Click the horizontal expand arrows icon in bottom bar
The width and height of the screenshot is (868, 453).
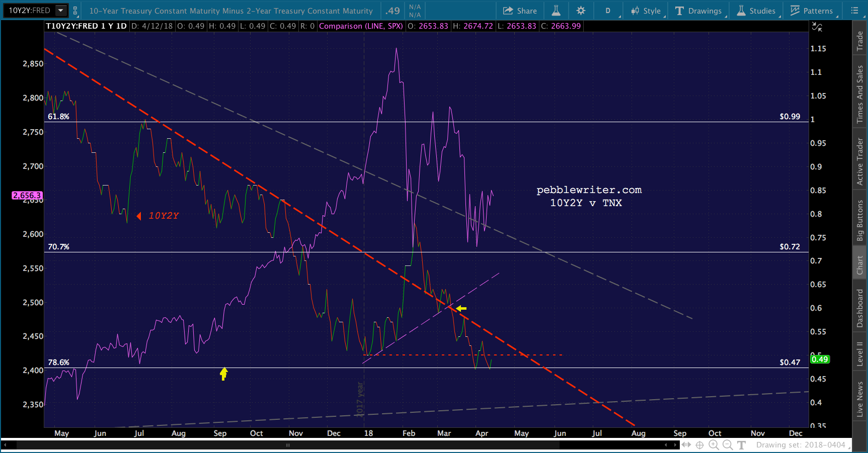point(686,445)
